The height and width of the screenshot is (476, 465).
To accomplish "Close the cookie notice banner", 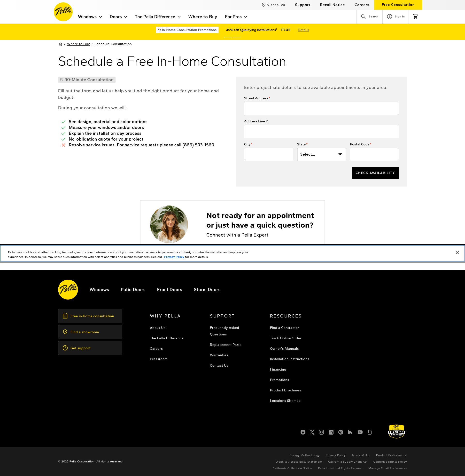I will coord(457,253).
